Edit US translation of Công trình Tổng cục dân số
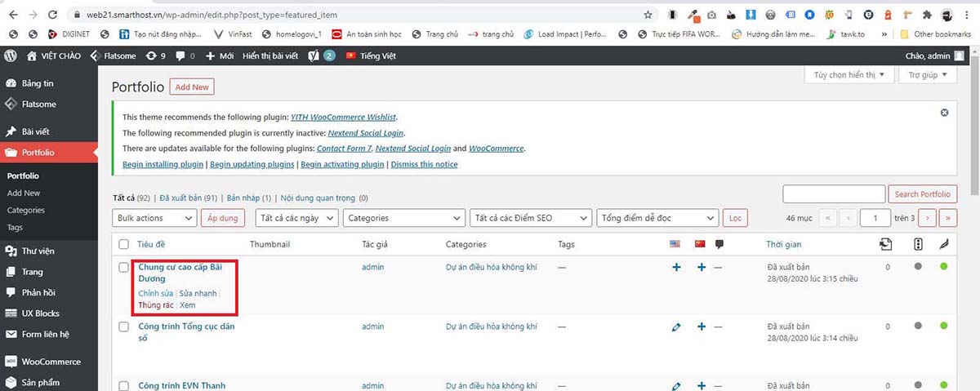980x391 pixels. coord(676,327)
